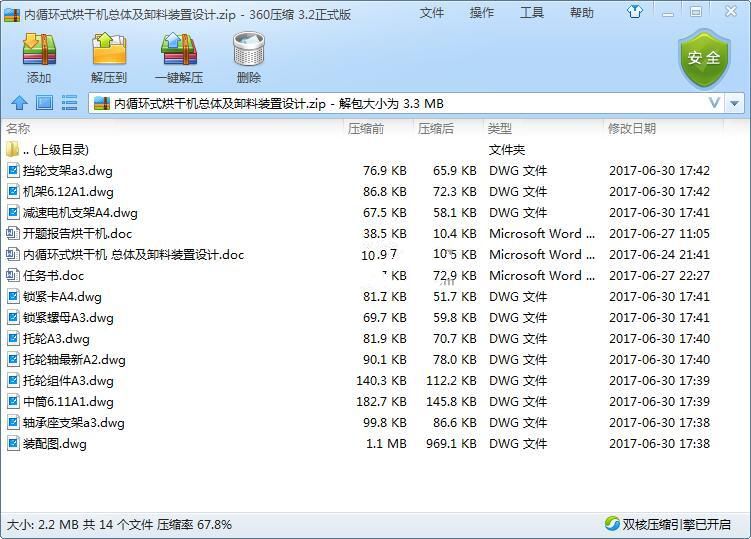This screenshot has width=751, height=539.
Task: Click the zip archive icon in address bar
Action: (x=102, y=103)
